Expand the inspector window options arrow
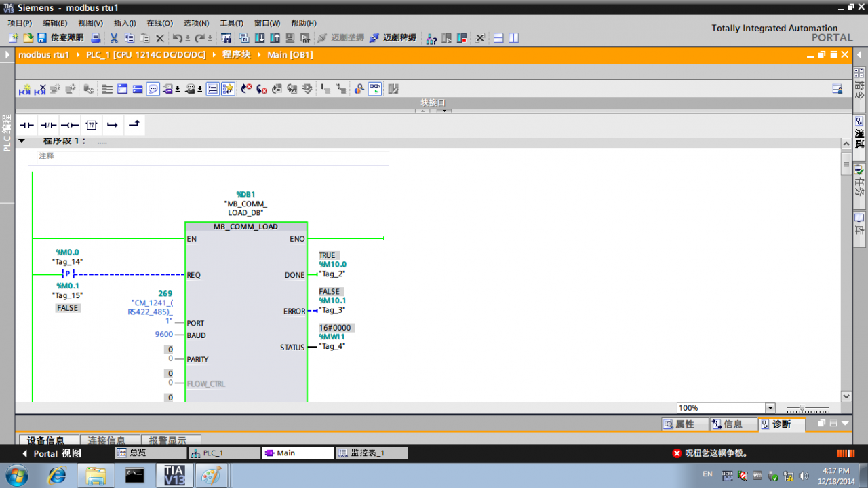 845,424
